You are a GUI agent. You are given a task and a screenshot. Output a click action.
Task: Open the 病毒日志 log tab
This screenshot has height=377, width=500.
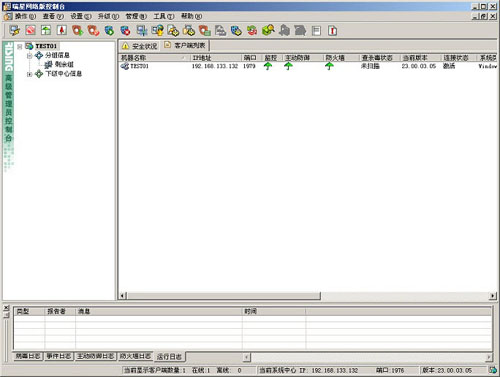(28, 356)
